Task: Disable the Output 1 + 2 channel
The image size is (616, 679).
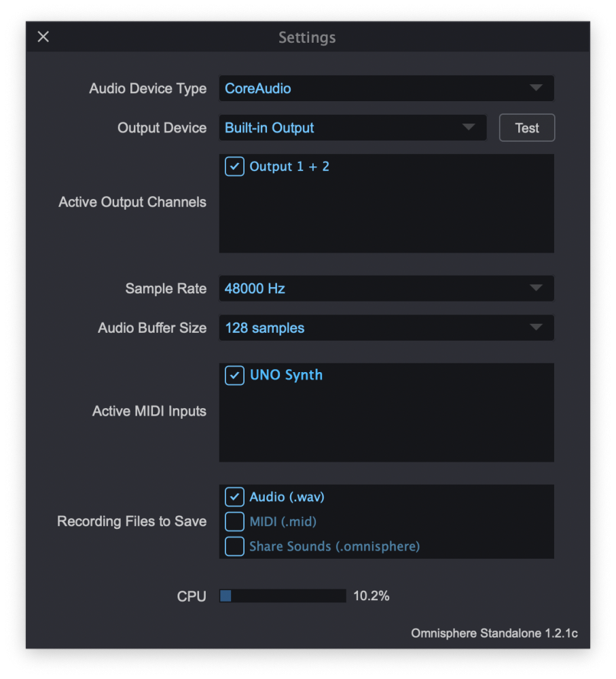Action: [x=234, y=166]
